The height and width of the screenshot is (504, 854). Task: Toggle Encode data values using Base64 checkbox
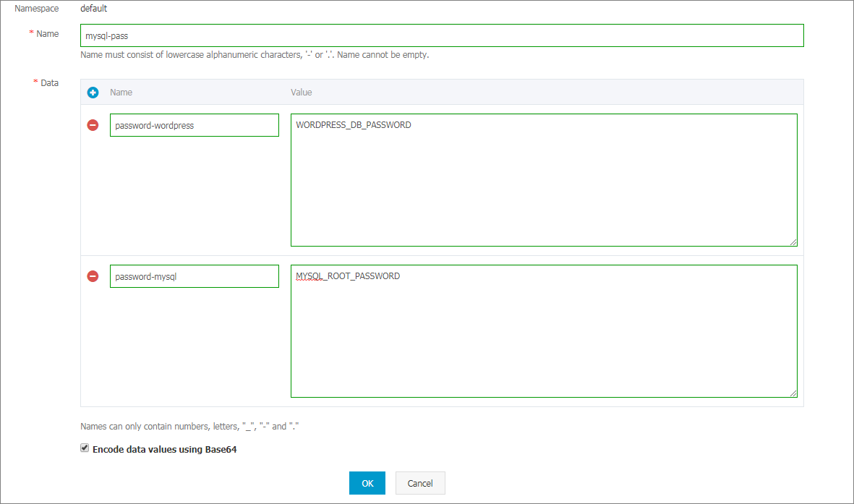click(85, 448)
